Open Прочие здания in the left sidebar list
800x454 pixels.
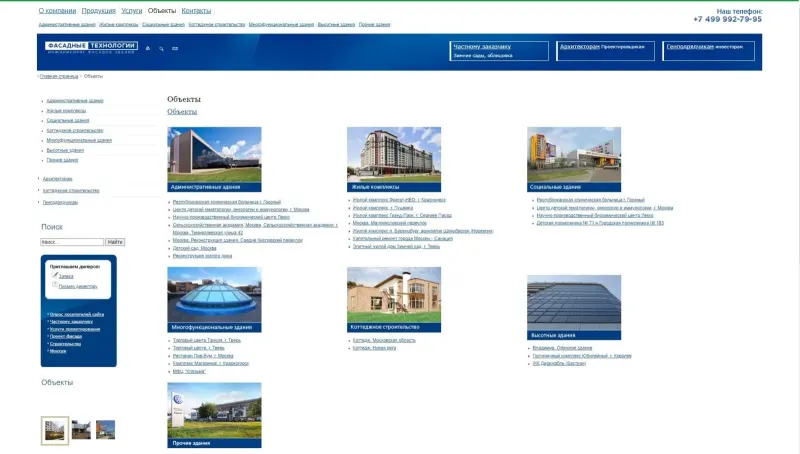(62, 160)
